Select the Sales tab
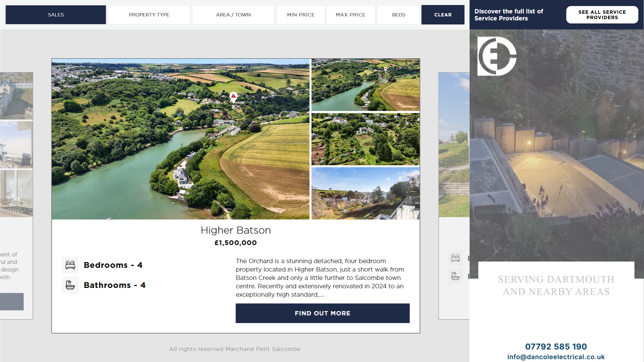The width and height of the screenshot is (644, 362). [56, 15]
